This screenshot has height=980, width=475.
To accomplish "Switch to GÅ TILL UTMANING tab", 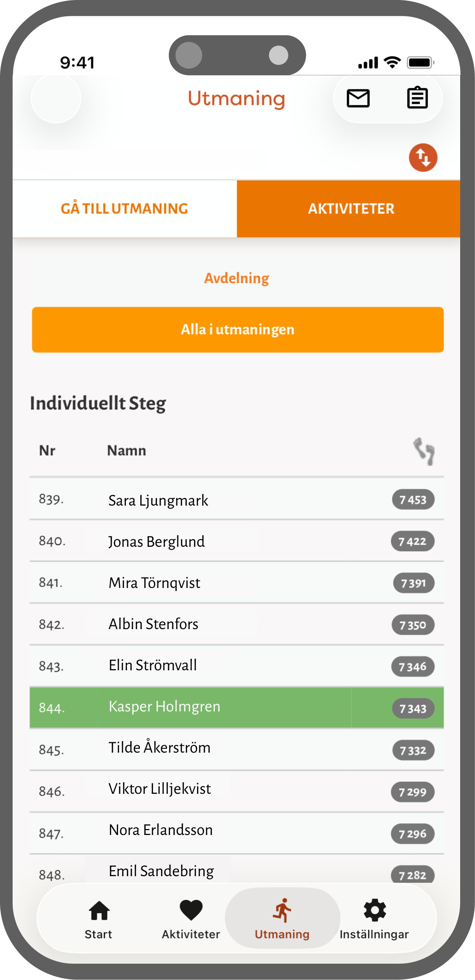I will click(x=124, y=209).
